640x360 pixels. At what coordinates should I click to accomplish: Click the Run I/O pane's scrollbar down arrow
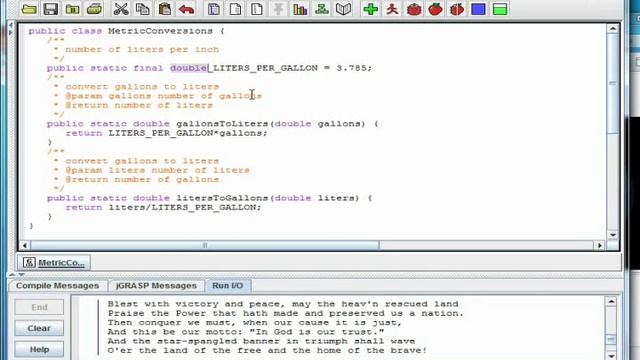pyautogui.click(x=611, y=356)
